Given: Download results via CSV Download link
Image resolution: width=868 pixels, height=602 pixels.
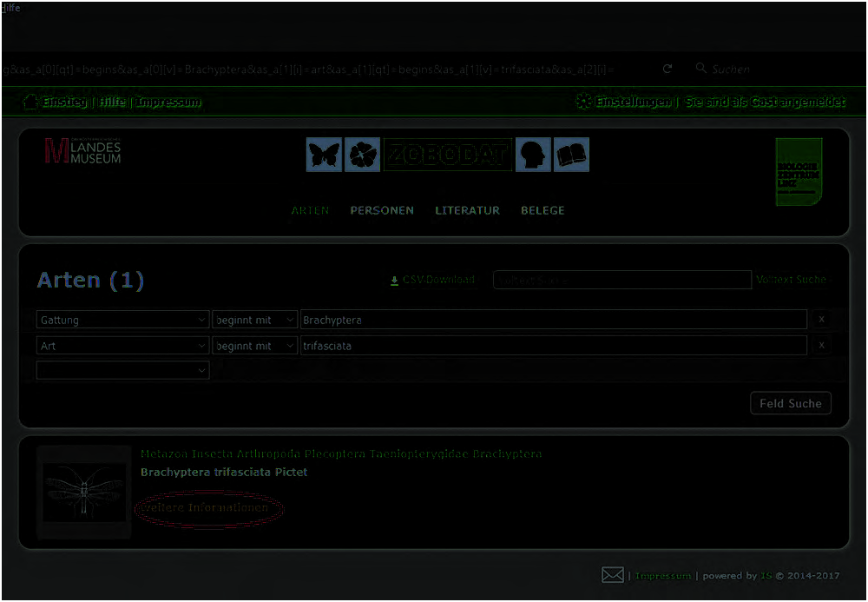Looking at the screenshot, I should pyautogui.click(x=432, y=280).
